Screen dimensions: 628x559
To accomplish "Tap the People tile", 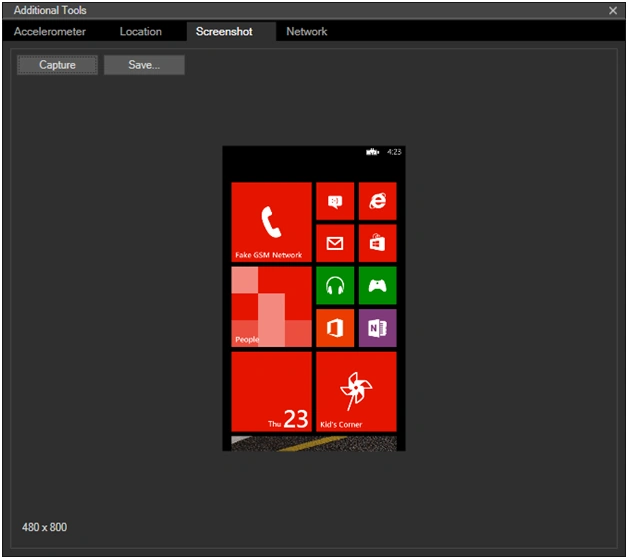I will click(271, 307).
